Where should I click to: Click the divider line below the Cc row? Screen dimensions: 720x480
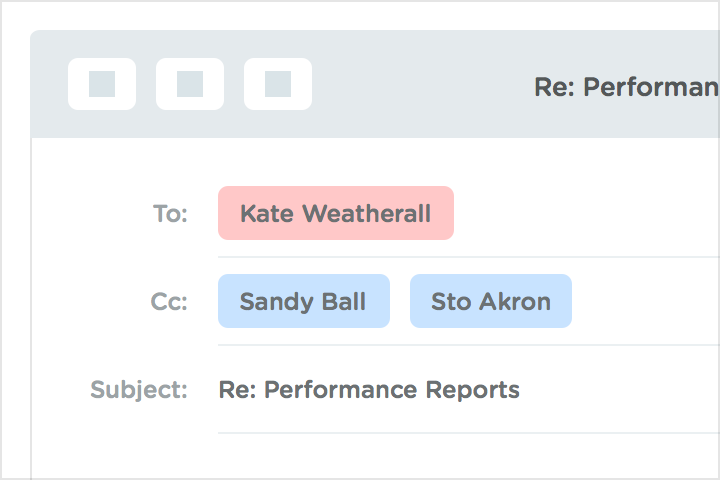[468, 345]
